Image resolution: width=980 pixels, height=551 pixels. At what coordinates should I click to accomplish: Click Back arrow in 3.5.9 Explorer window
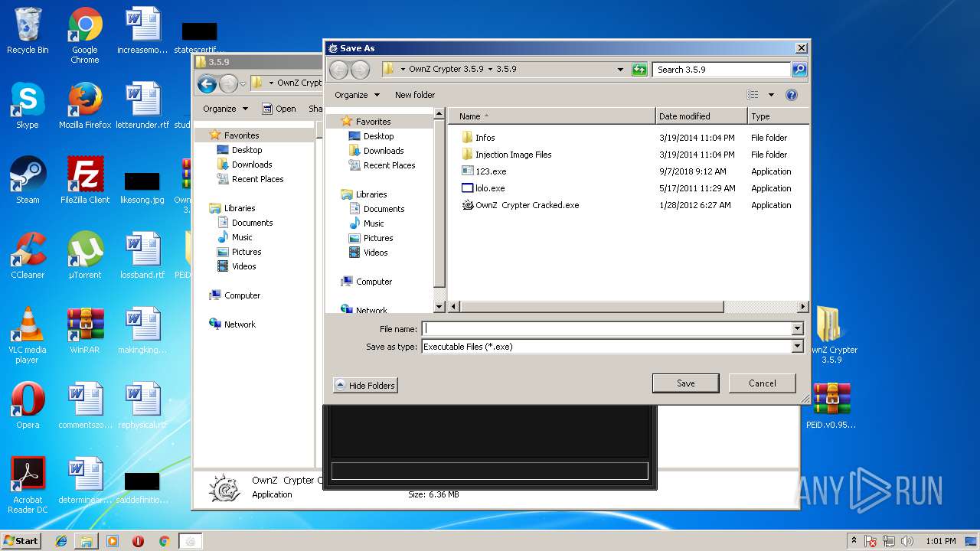[x=207, y=83]
